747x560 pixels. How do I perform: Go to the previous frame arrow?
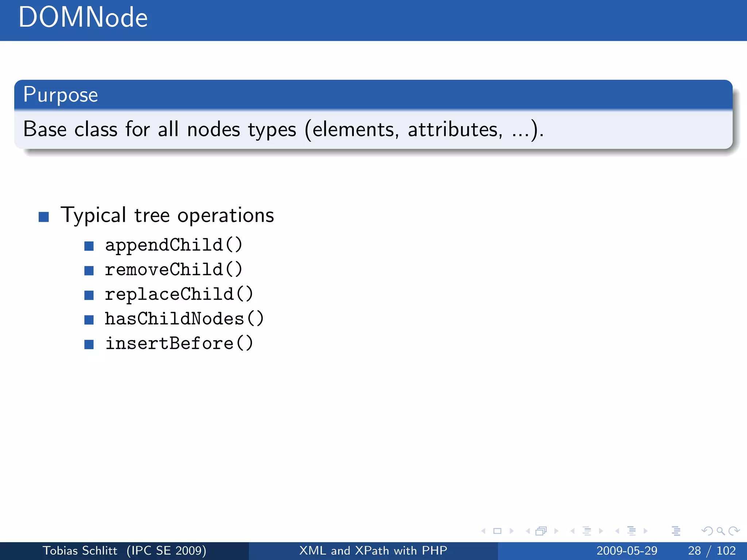[x=528, y=531]
